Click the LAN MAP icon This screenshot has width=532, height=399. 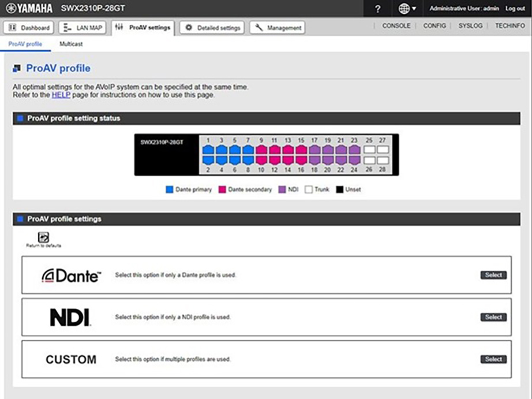[x=66, y=27]
